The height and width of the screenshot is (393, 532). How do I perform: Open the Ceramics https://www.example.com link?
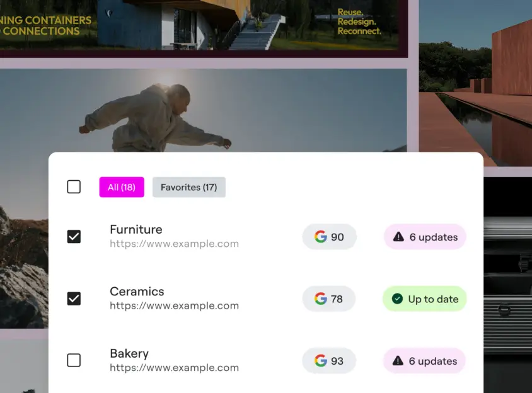tap(174, 306)
